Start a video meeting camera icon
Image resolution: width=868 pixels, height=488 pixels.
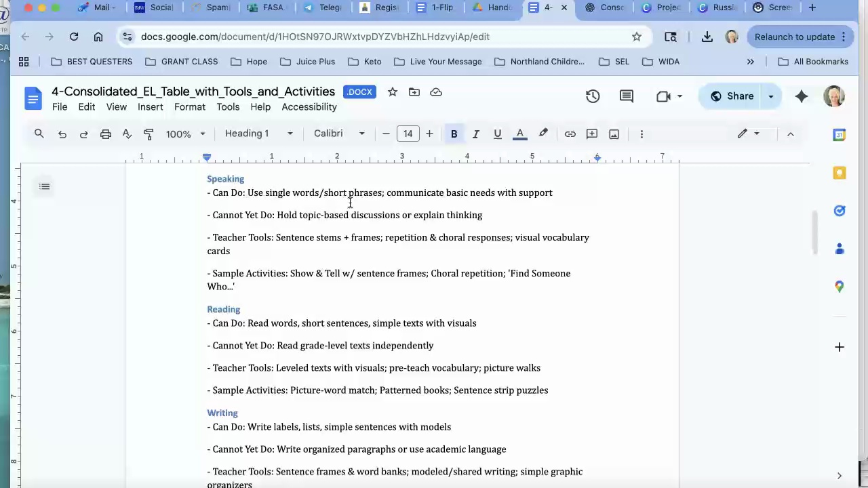coord(664,96)
